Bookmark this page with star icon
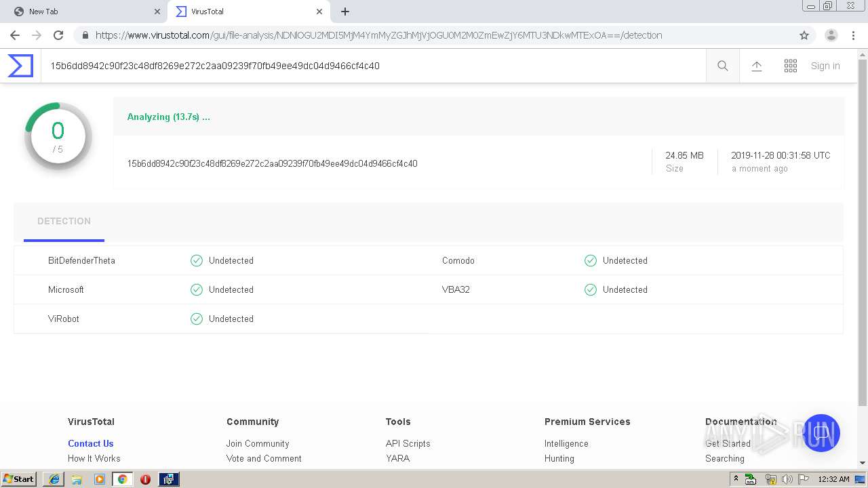 pyautogui.click(x=804, y=35)
